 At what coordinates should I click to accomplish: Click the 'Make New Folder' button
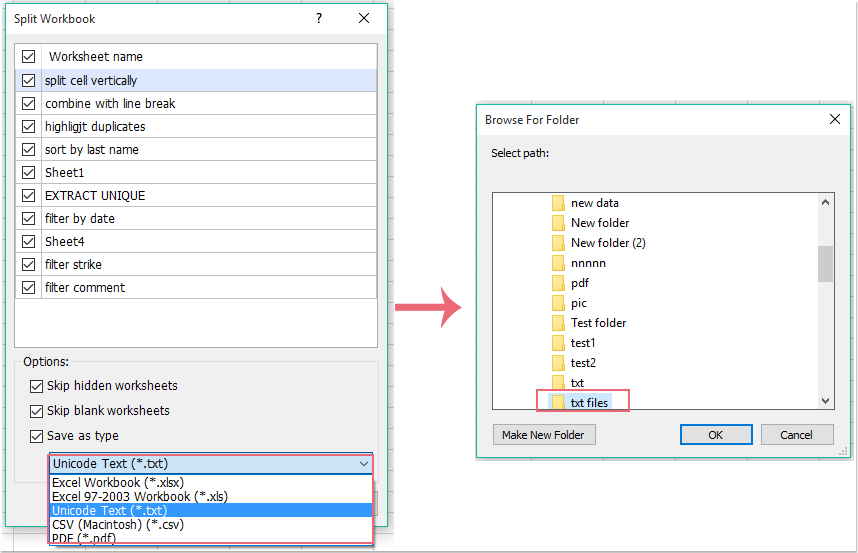click(544, 435)
